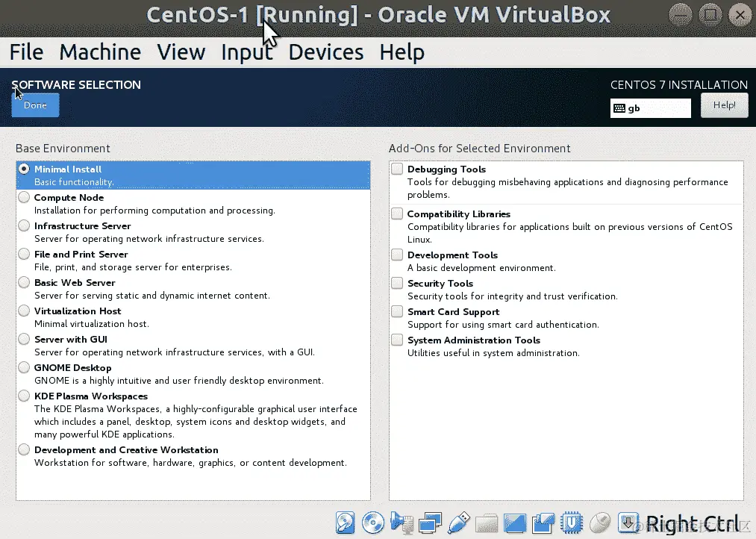Image resolution: width=756 pixels, height=539 pixels.
Task: Open the audio settings status icon
Action: [x=402, y=523]
